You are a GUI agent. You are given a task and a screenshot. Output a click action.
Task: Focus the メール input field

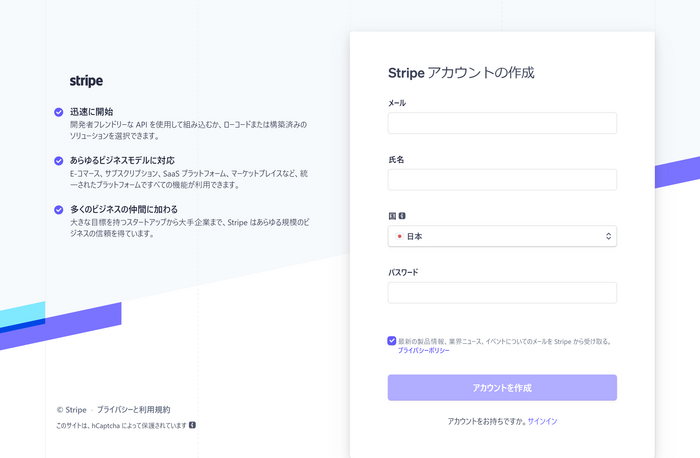tap(502, 123)
